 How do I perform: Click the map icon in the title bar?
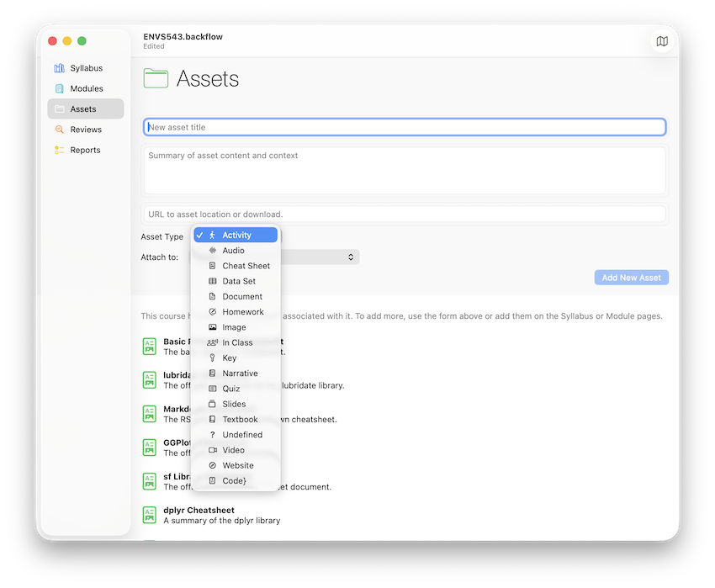[662, 42]
